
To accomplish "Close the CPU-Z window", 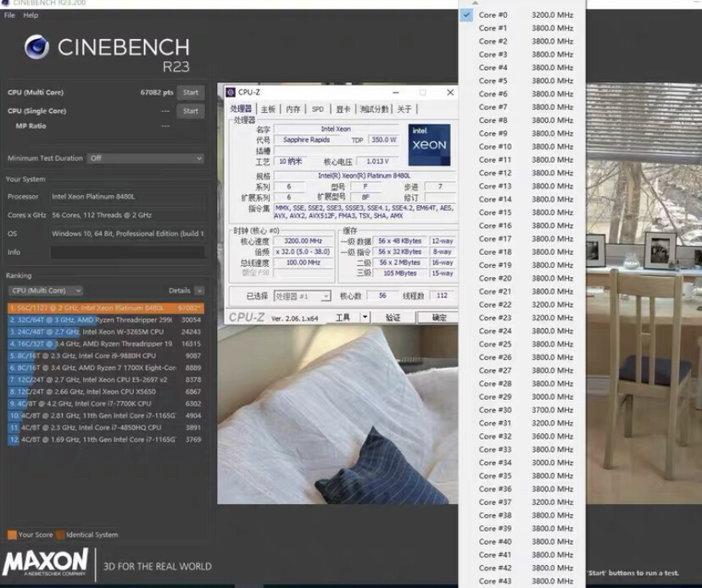I will (450, 92).
